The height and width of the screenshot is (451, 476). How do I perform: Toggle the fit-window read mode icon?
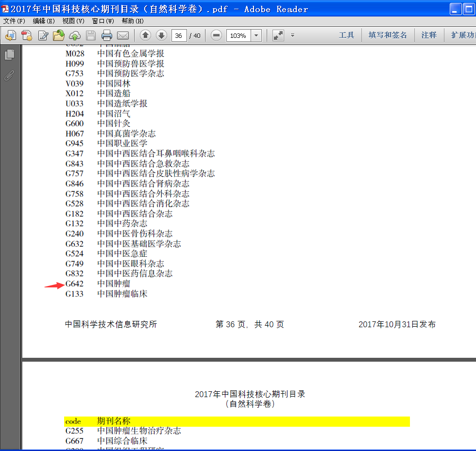(278, 35)
